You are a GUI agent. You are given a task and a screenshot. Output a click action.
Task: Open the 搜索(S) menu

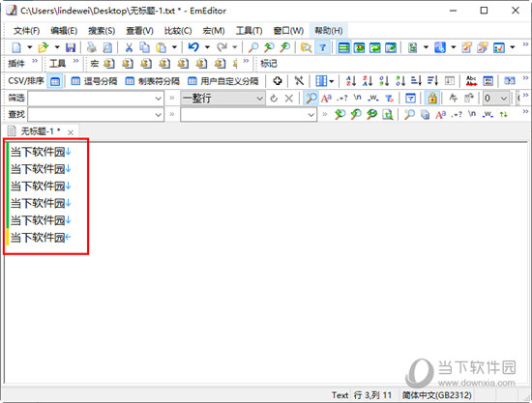102,31
